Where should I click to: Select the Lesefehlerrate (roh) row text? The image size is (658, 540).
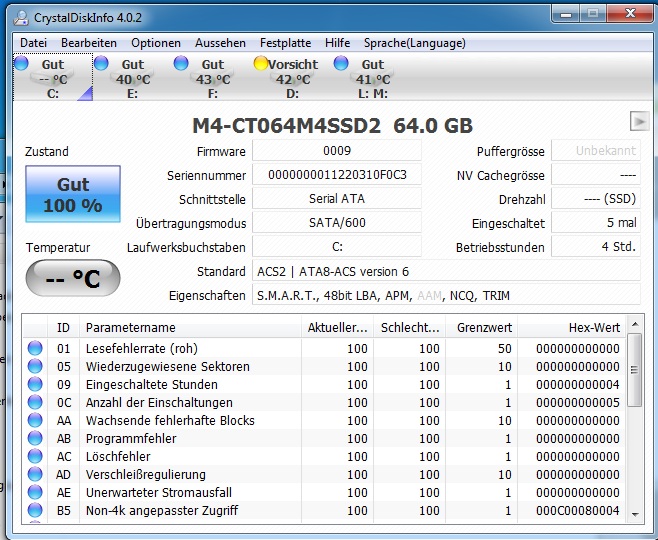[141, 349]
